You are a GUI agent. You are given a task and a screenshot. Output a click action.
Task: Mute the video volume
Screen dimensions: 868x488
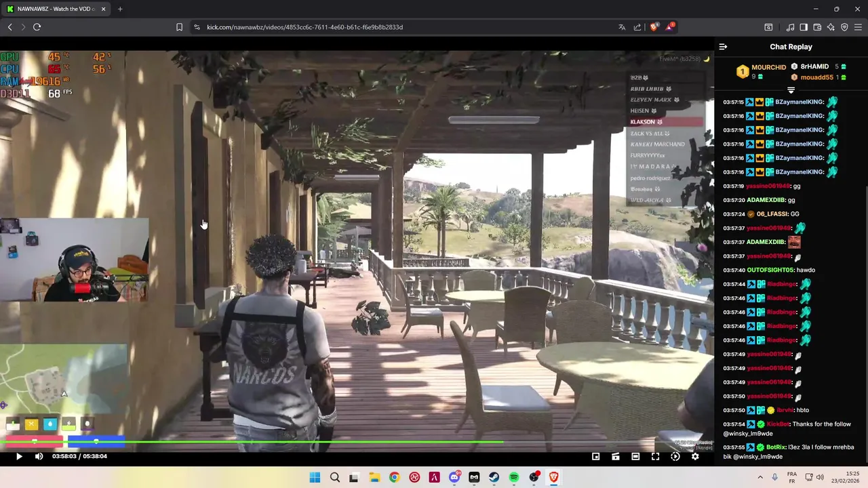[39, 456]
